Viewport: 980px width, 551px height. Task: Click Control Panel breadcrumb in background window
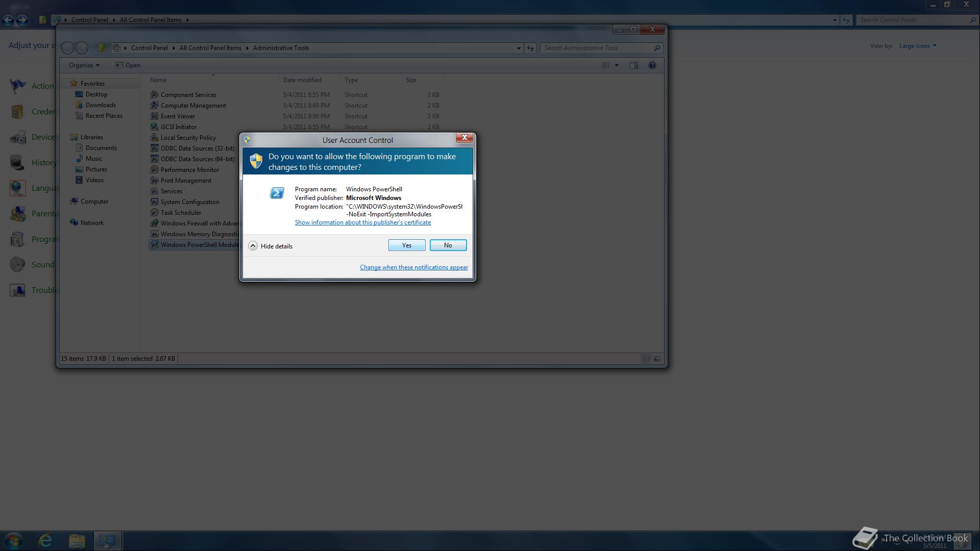[x=89, y=20]
